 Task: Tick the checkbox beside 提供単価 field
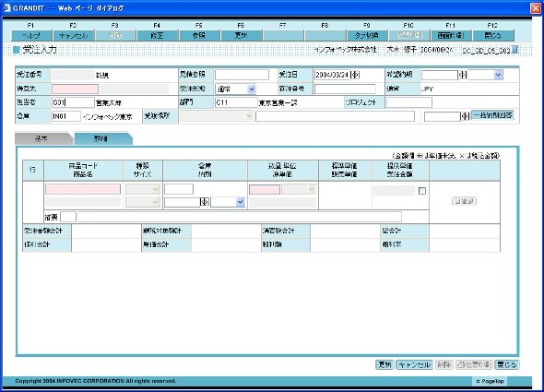pos(422,191)
